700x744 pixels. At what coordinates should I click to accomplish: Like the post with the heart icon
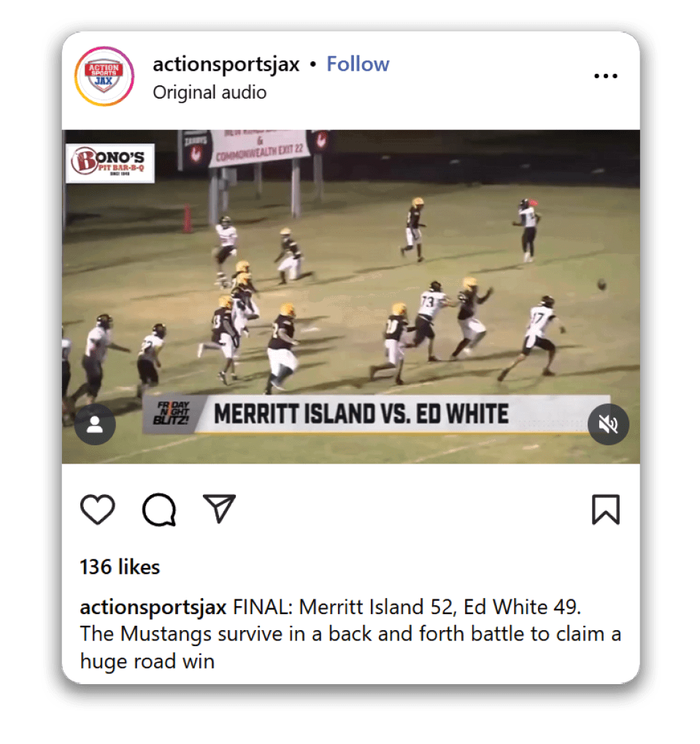click(x=98, y=509)
